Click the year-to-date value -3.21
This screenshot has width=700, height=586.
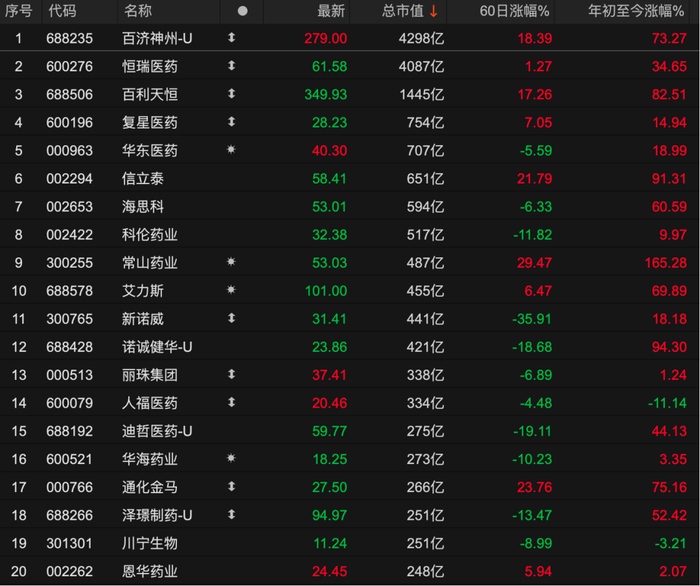tap(670, 543)
